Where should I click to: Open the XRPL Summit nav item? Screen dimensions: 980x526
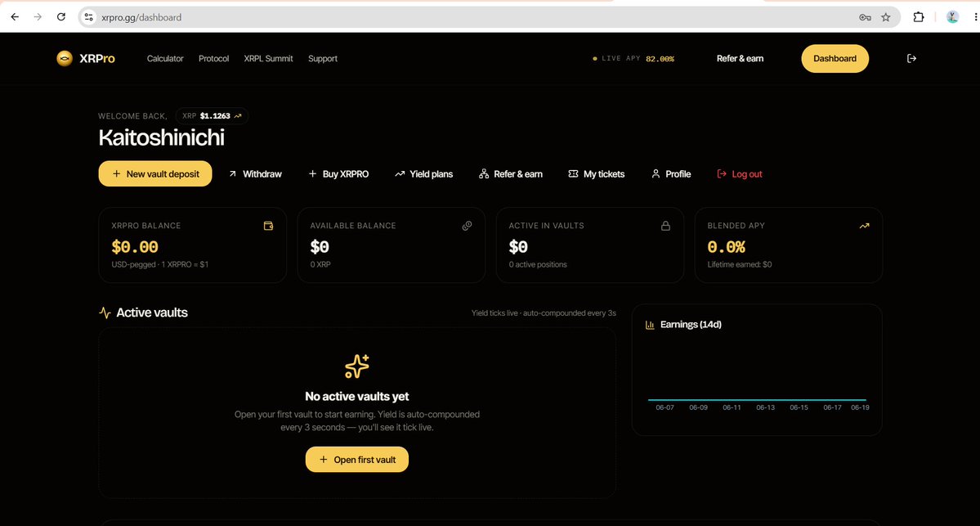[x=268, y=58]
